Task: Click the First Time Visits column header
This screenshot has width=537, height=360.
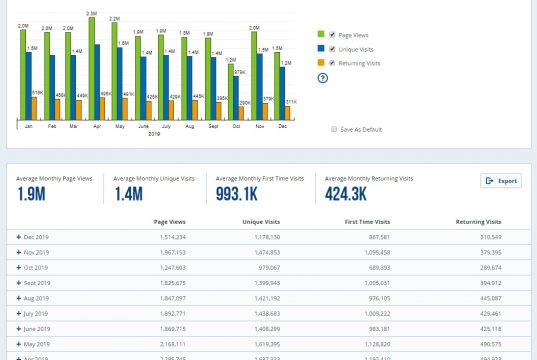Action: [x=367, y=222]
